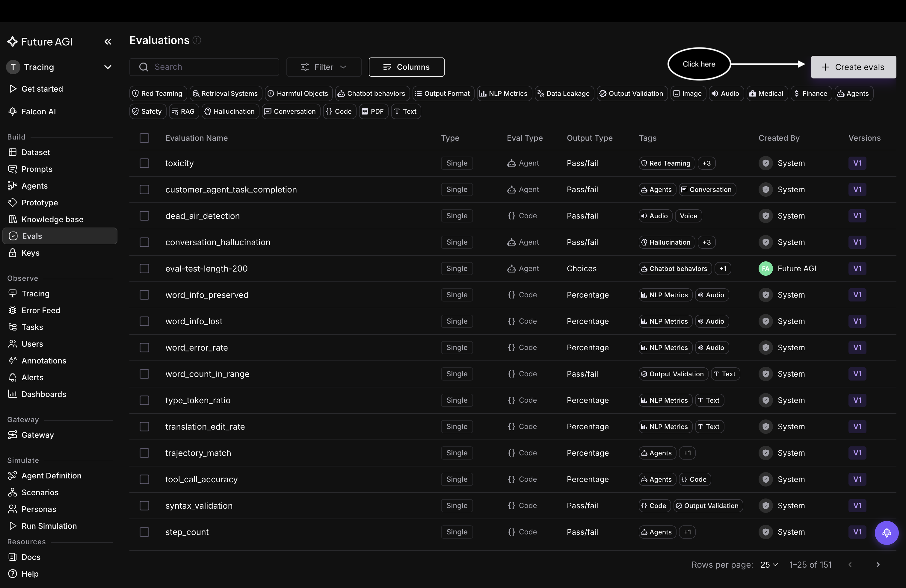
Task: Expand the +1 tags on step_count row
Action: (687, 532)
